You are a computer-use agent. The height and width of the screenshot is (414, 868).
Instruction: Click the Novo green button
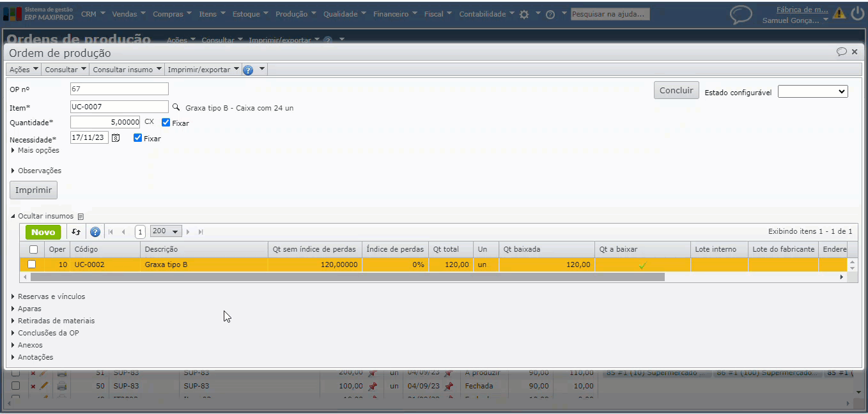43,232
